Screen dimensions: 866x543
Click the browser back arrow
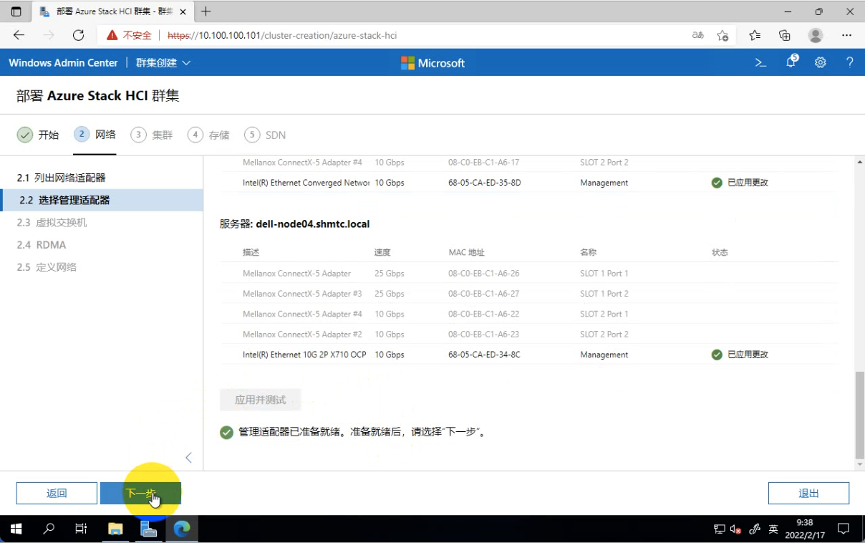(x=19, y=35)
